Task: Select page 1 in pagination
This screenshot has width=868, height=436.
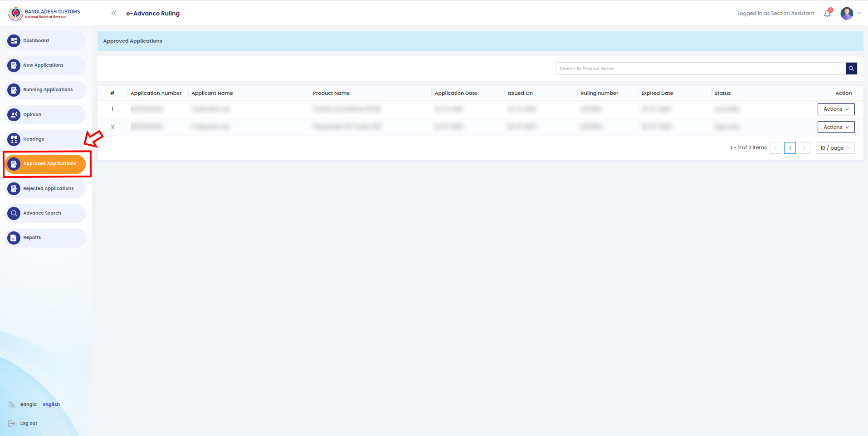Action: (790, 148)
